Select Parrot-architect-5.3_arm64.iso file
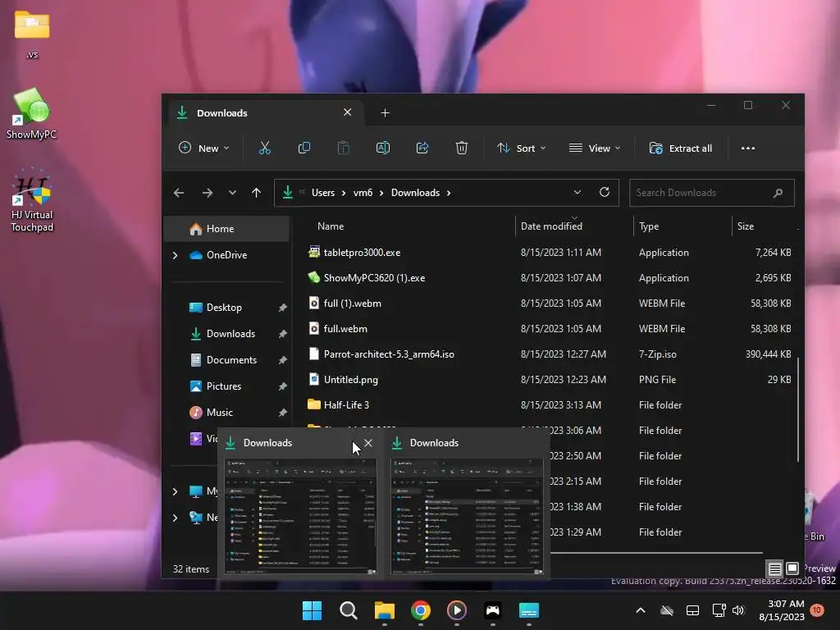Image resolution: width=840 pixels, height=630 pixels. 550,354
